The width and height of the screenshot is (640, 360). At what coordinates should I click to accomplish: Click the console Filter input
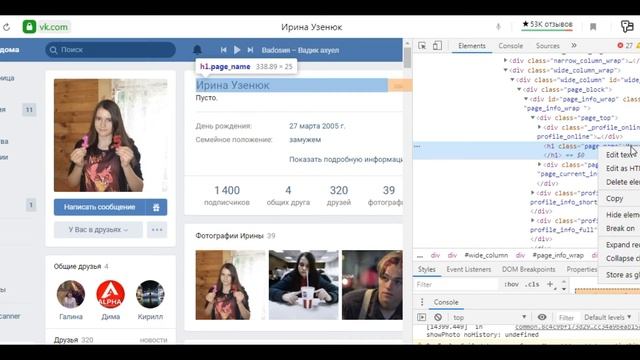tap(567, 317)
